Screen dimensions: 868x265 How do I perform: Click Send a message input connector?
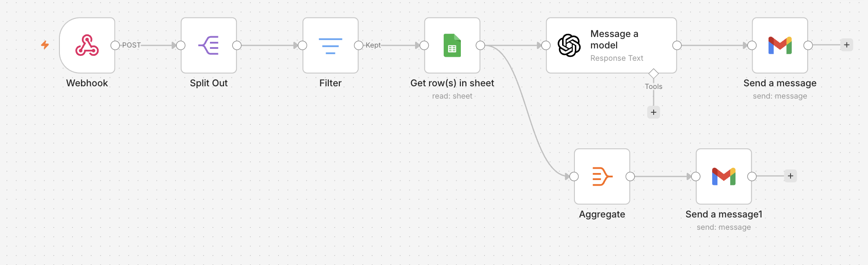point(752,45)
